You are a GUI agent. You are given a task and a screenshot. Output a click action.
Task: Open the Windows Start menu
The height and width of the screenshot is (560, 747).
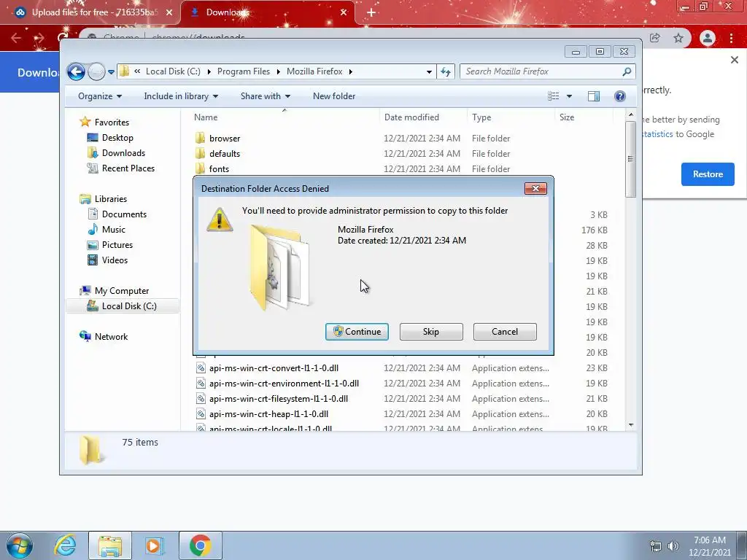19,545
